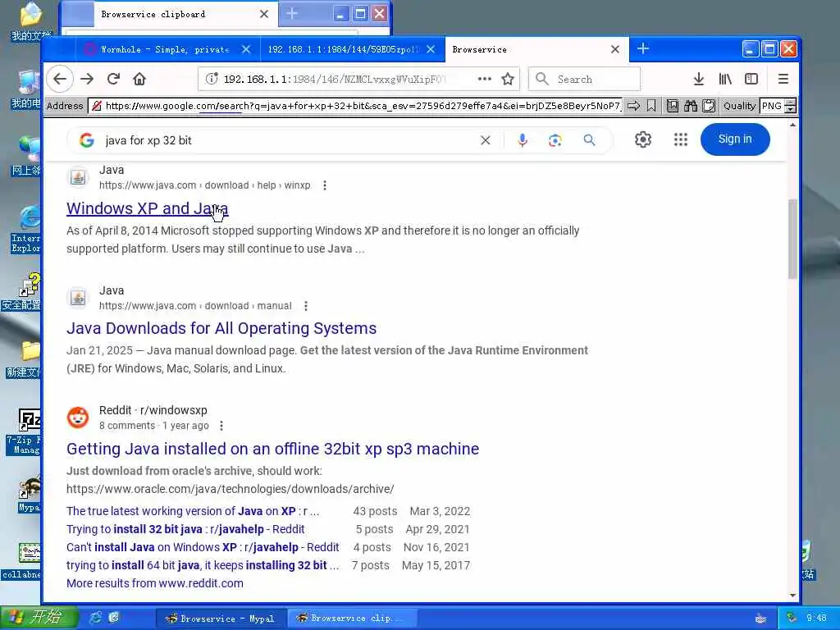Open 'The true latest working version of Java' link
Screen dimensions: 840x630
(193, 511)
